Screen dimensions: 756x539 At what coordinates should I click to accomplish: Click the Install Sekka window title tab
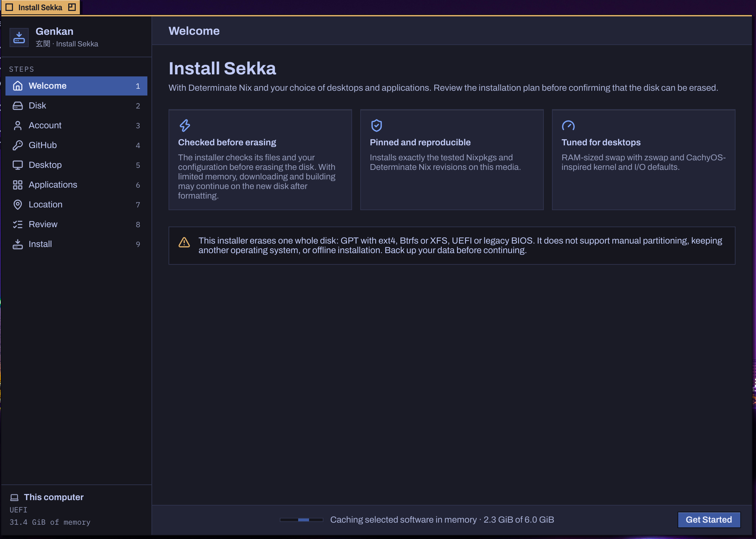coord(41,7)
